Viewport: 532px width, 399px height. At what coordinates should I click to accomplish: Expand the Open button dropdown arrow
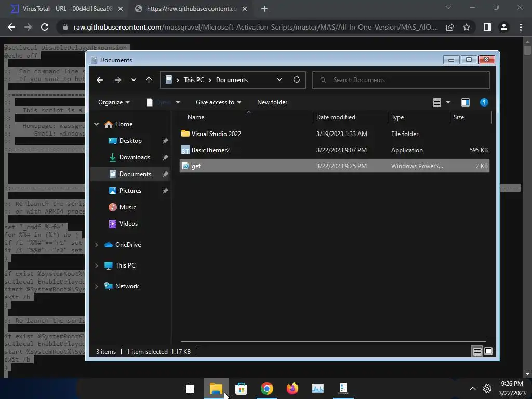tap(178, 102)
